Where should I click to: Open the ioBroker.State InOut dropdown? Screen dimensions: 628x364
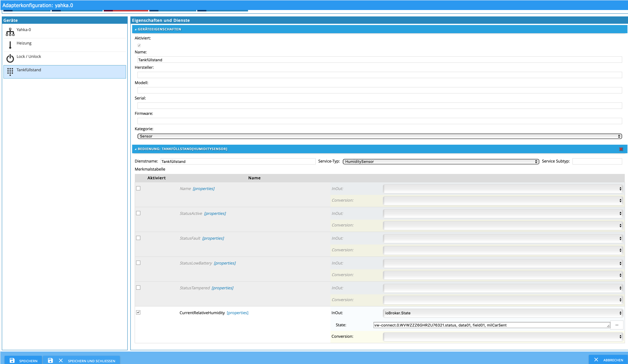[x=502, y=313]
